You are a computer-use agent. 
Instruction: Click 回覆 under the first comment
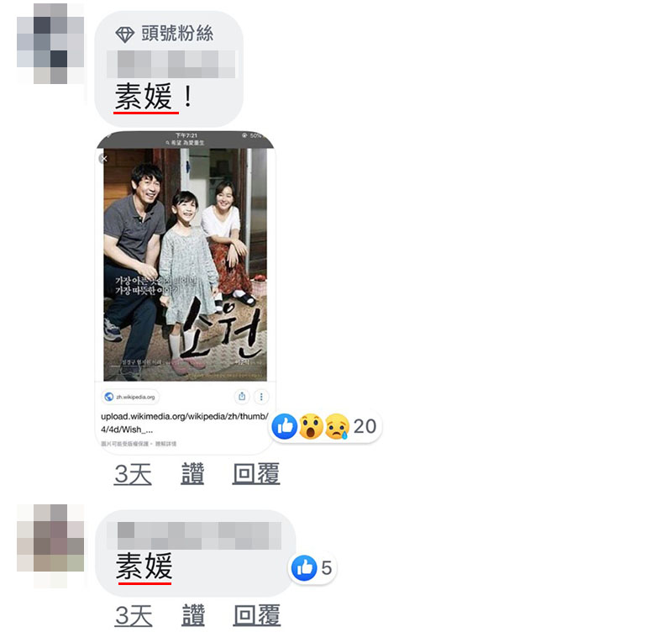click(256, 473)
